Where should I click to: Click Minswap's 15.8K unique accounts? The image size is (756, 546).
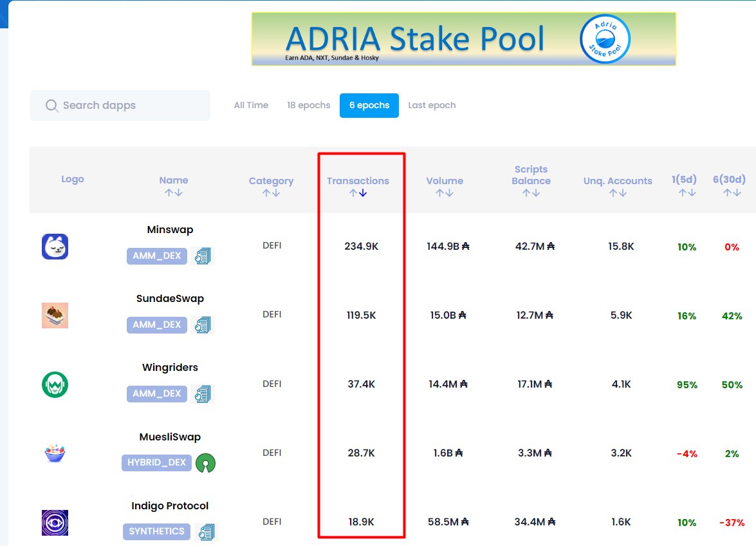coord(621,247)
